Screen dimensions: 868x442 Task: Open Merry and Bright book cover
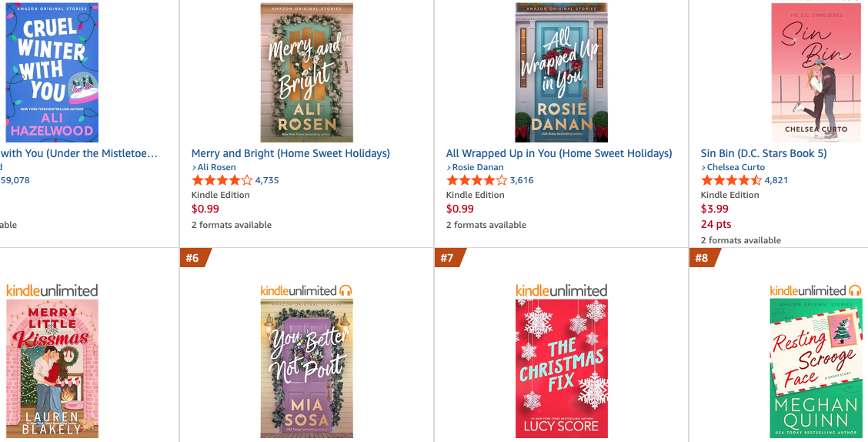tap(306, 72)
